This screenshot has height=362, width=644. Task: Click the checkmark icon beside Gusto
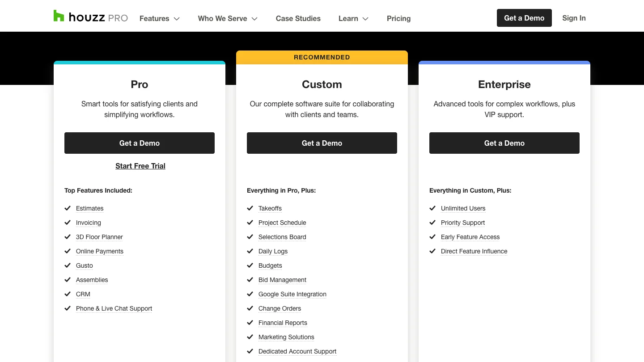point(68,265)
